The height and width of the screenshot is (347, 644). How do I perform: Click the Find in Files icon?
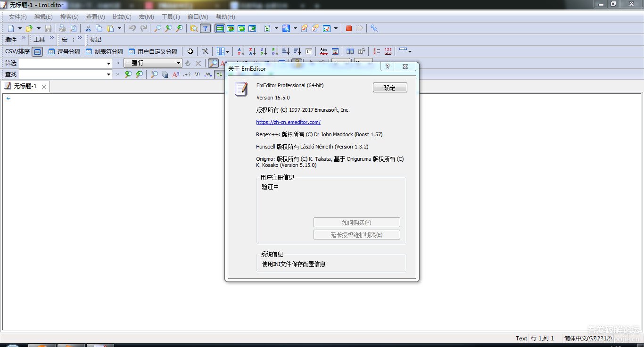tap(194, 28)
